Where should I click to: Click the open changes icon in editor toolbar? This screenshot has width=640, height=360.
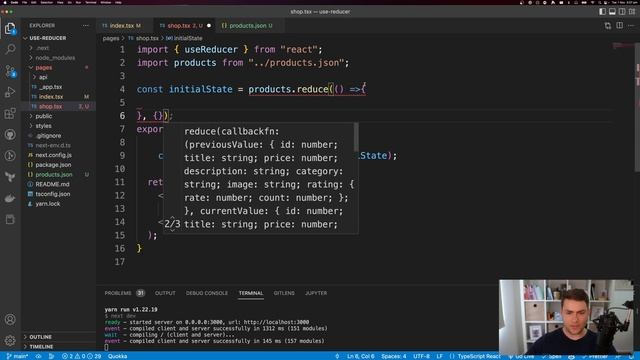coord(608,25)
